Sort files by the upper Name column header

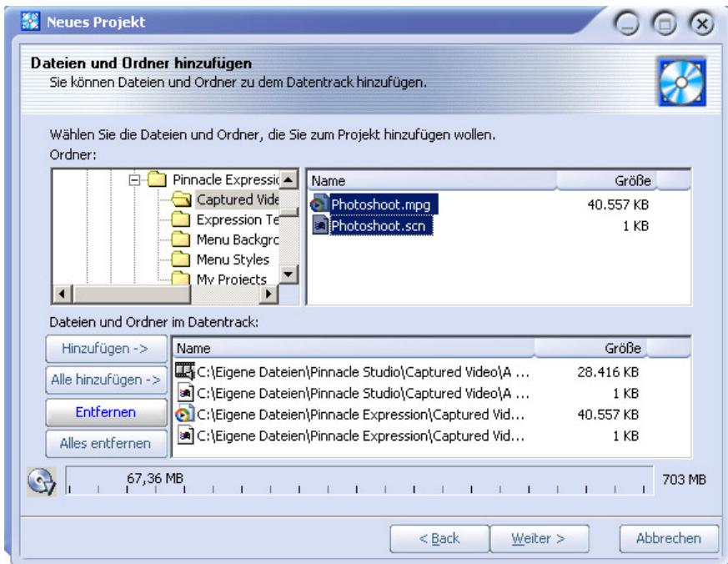pos(432,181)
